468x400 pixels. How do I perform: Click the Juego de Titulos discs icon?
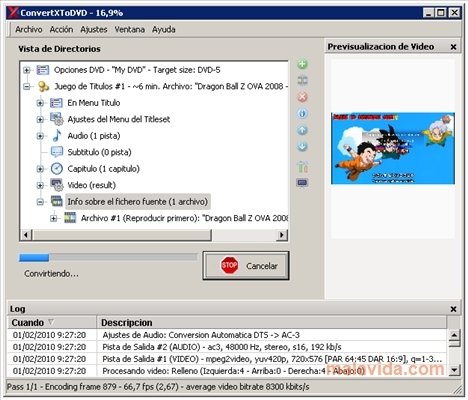click(43, 87)
